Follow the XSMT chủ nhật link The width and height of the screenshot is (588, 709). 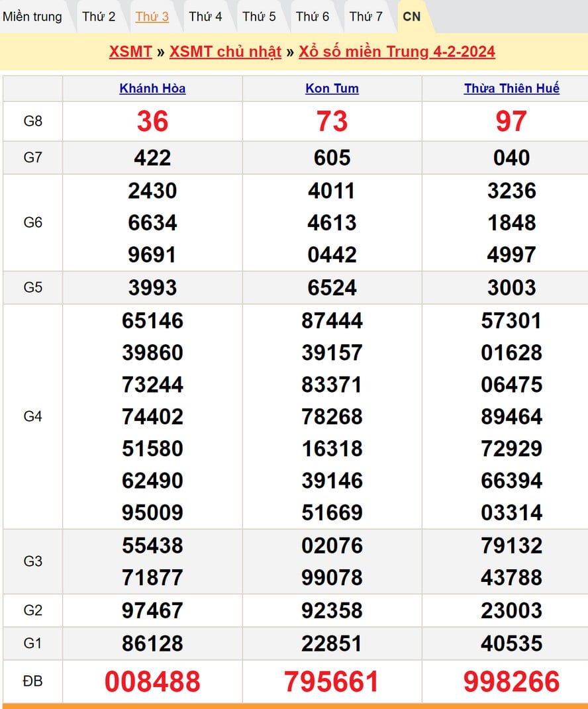225,52
